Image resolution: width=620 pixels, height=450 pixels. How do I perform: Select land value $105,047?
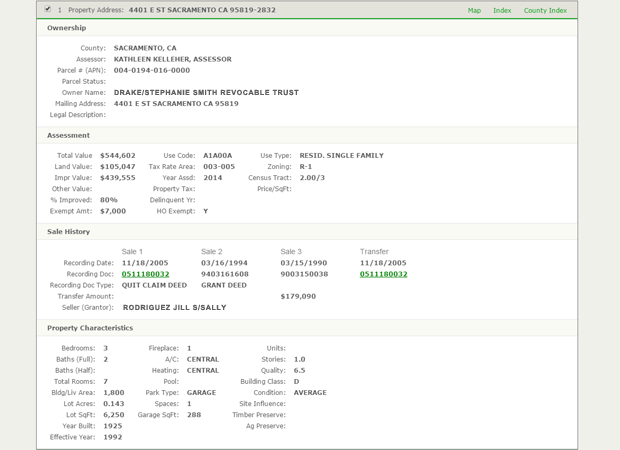(x=118, y=166)
